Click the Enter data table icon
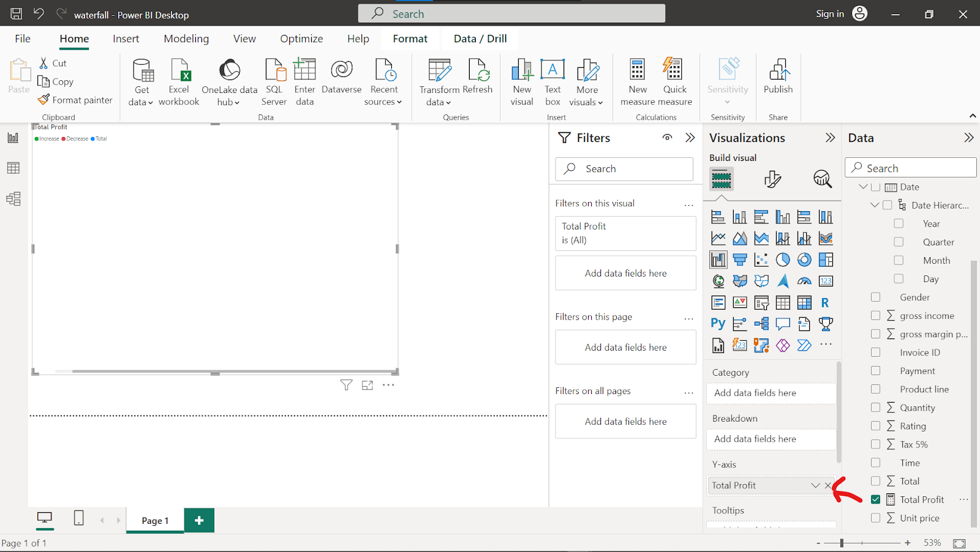Screen dimensions: 980x552 [x=304, y=69]
